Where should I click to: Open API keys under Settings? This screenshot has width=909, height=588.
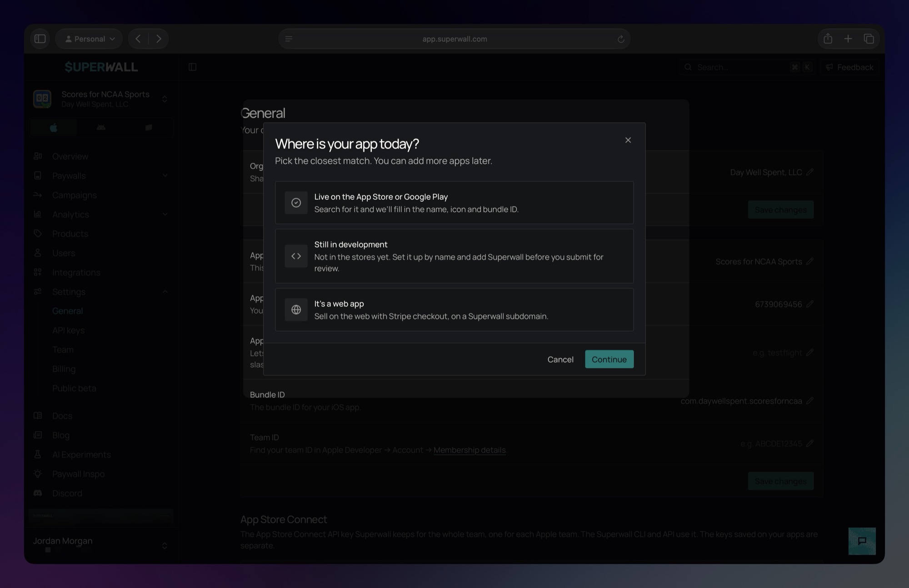(x=68, y=330)
